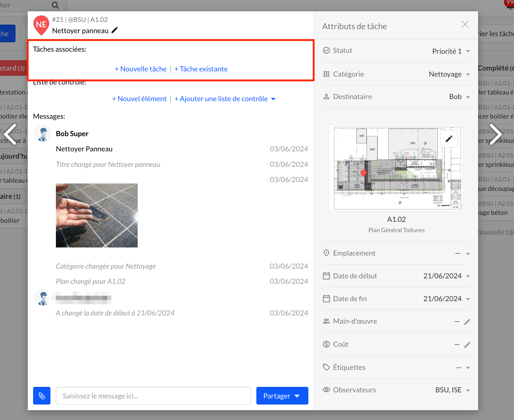Close the Attributs de tâche panel
This screenshot has width=514, height=420.
click(465, 24)
